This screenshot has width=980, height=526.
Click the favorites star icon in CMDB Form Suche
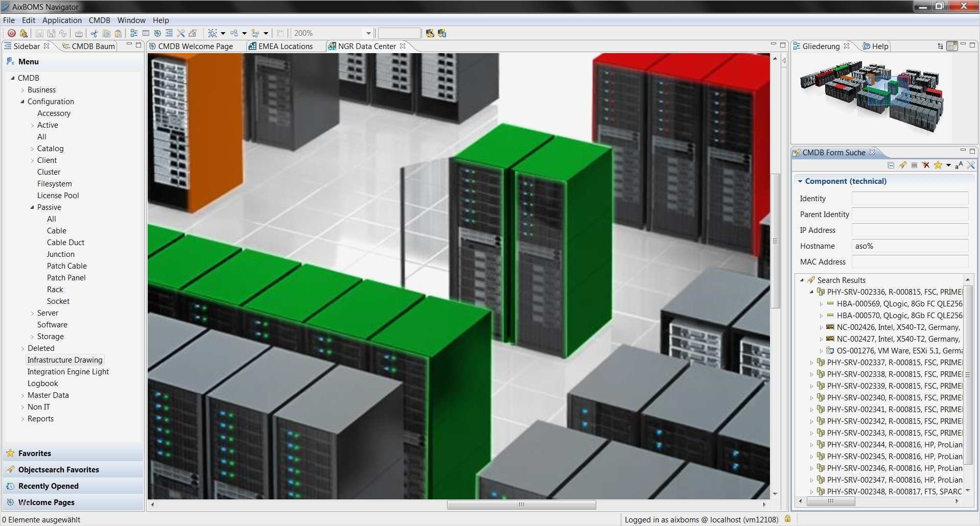(x=938, y=165)
